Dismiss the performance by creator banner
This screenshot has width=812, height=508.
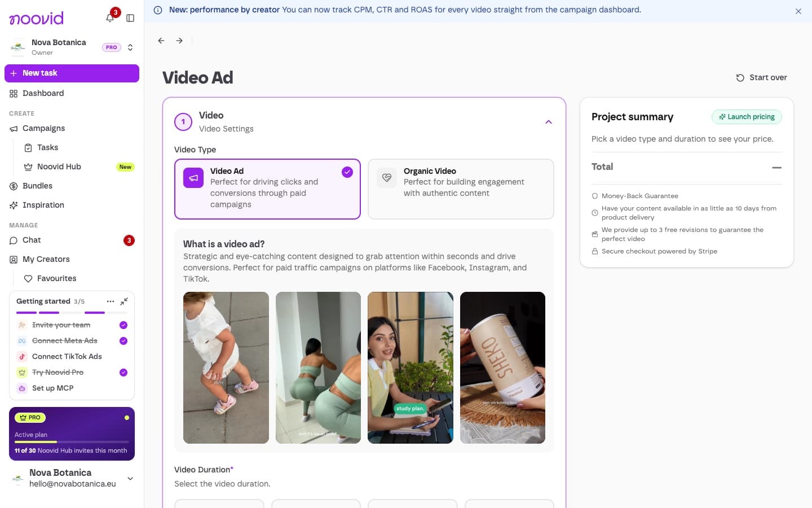click(798, 11)
